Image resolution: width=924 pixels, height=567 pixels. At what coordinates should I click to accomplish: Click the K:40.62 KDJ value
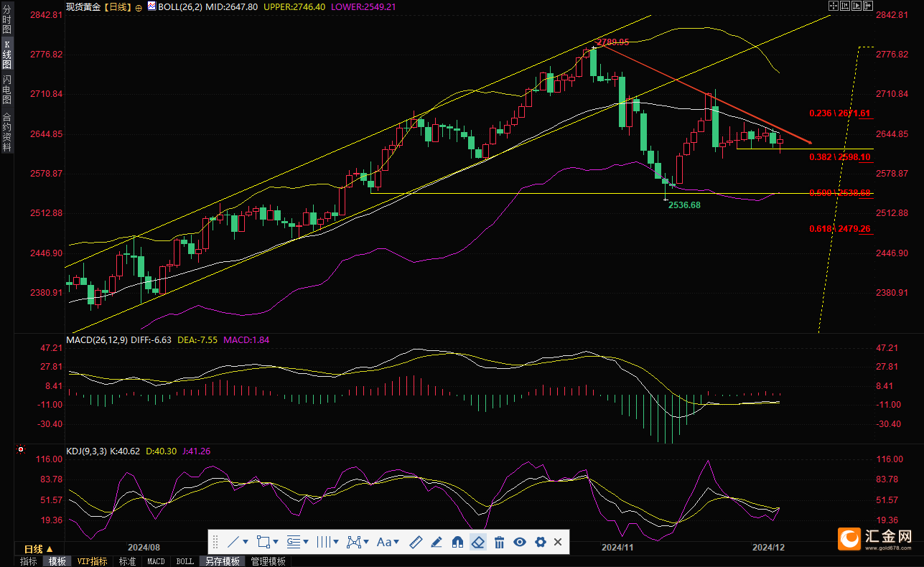(x=126, y=451)
